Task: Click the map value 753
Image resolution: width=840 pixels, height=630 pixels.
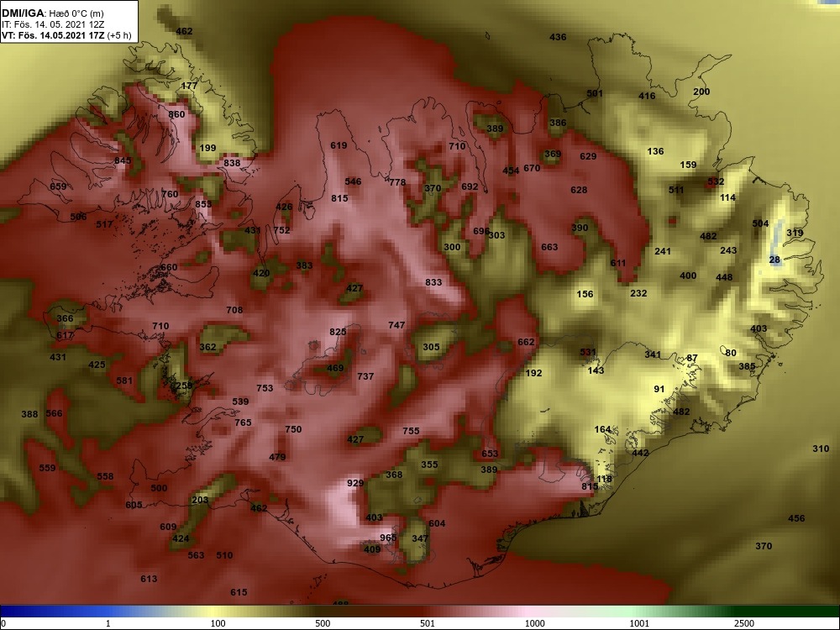Action: coord(265,388)
